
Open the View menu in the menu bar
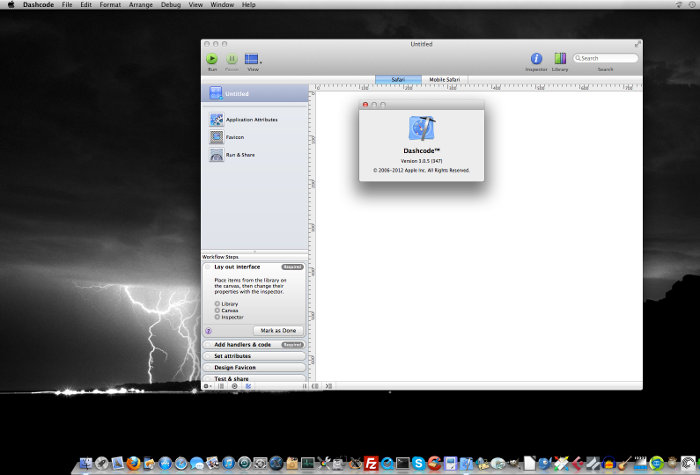click(x=196, y=4)
